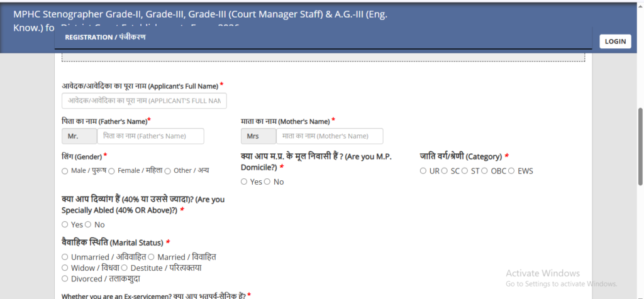Viewport: 644px width, 299px height.
Task: Click the Applicant's Full Name input field
Action: click(x=144, y=101)
